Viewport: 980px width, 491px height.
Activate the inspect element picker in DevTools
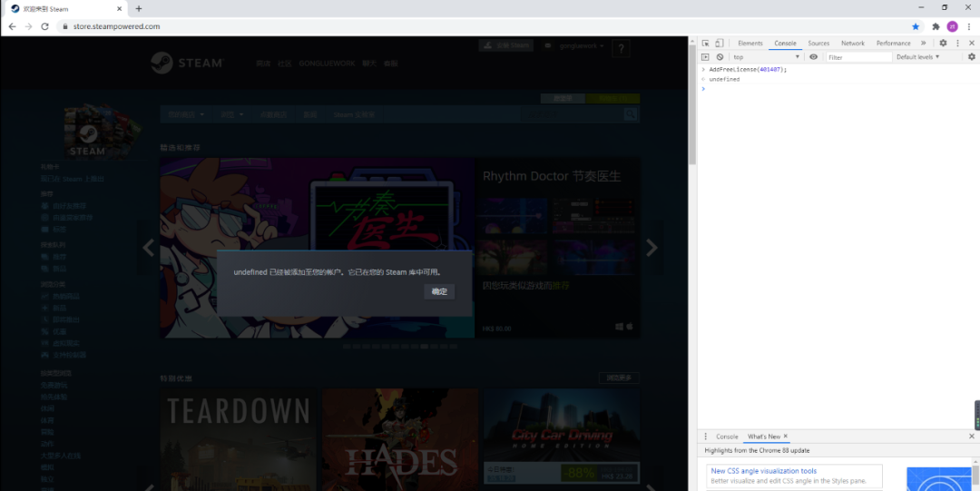click(705, 43)
